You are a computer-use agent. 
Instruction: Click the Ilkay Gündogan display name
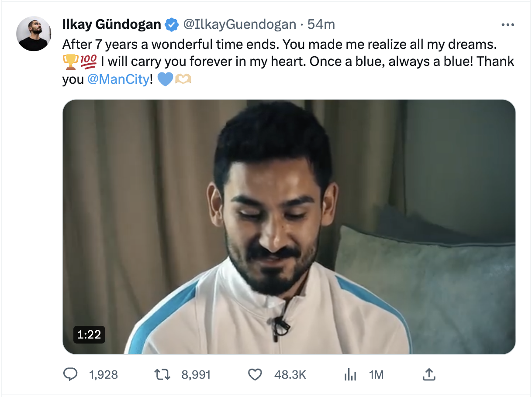[112, 24]
